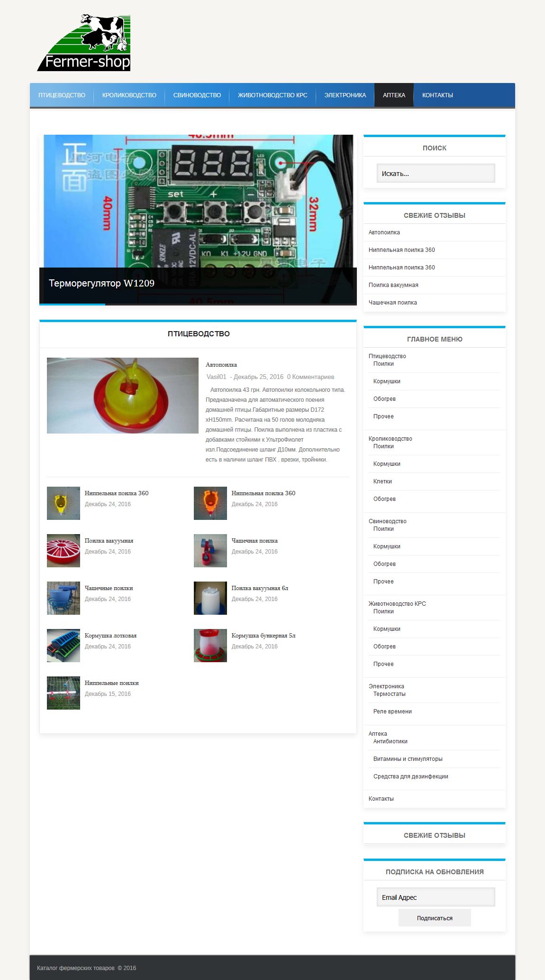Open the Терморегулятор W1209 slider banner
Viewport: 545px width, 980px height.
click(x=198, y=219)
